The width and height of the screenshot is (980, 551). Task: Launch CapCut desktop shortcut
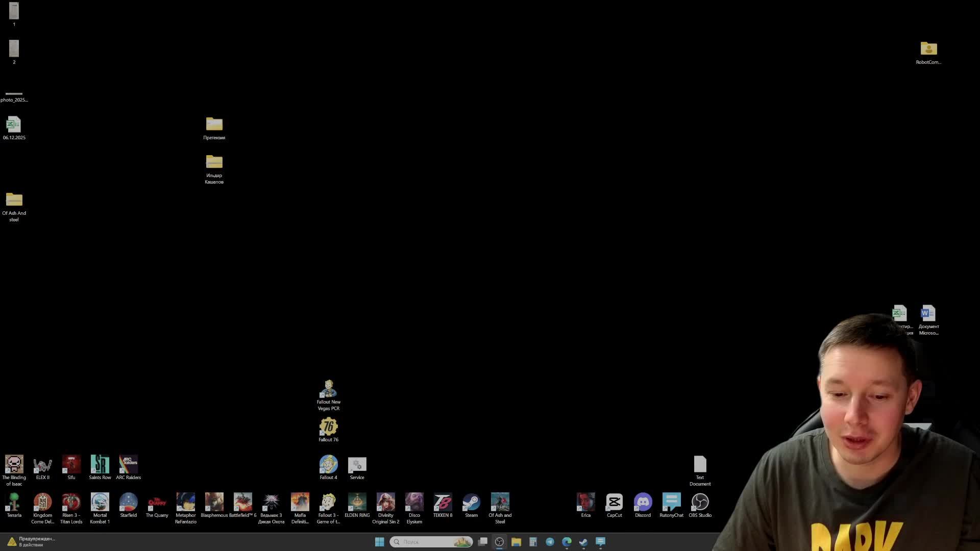(x=614, y=502)
